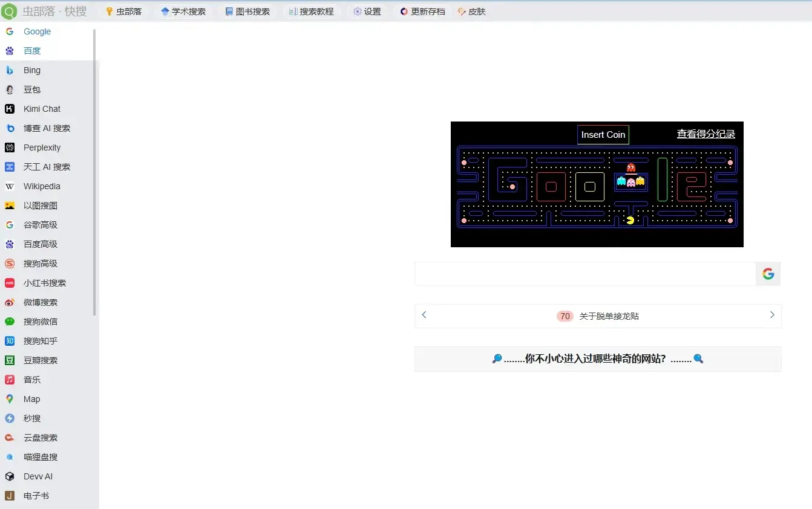Click the 豆包 avatar icon

pos(10,89)
